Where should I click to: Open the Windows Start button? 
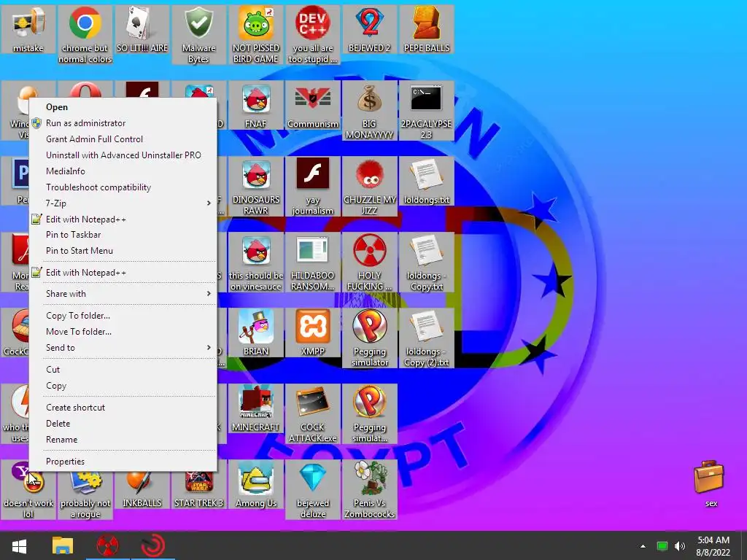click(x=19, y=545)
